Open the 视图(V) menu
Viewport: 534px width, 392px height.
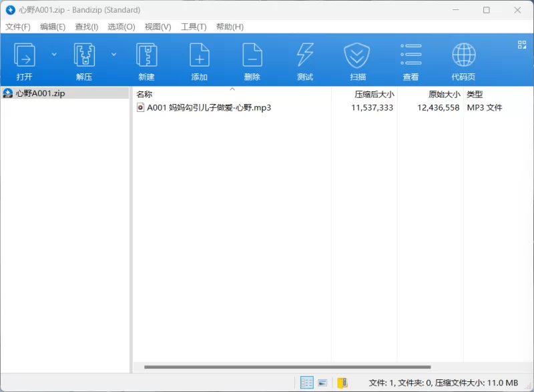click(158, 27)
